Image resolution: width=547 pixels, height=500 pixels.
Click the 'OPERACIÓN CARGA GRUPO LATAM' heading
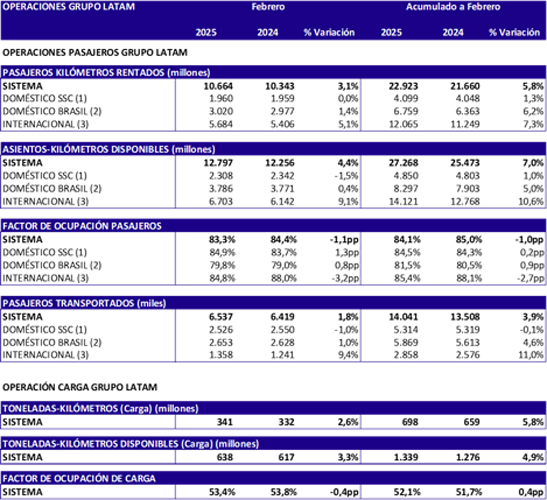(x=80, y=387)
